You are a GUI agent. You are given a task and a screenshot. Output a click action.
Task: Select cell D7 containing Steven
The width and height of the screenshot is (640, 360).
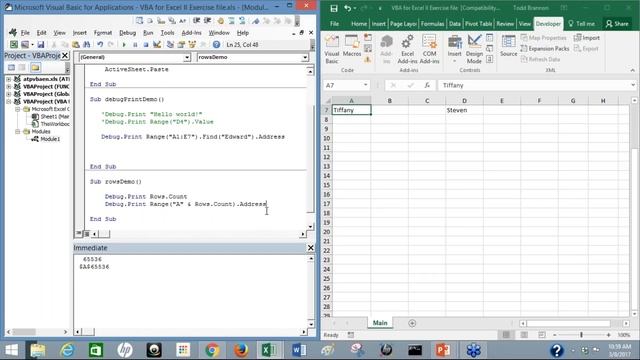[464, 110]
